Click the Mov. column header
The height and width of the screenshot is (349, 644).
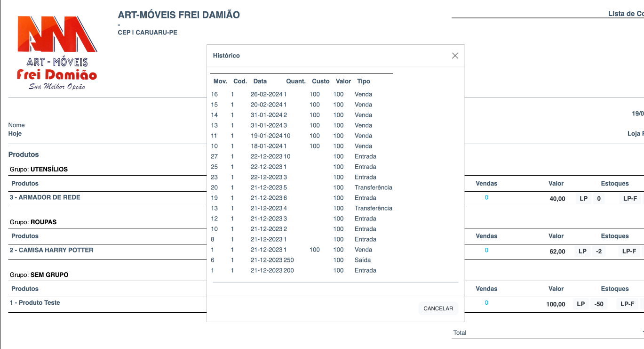[x=220, y=81]
